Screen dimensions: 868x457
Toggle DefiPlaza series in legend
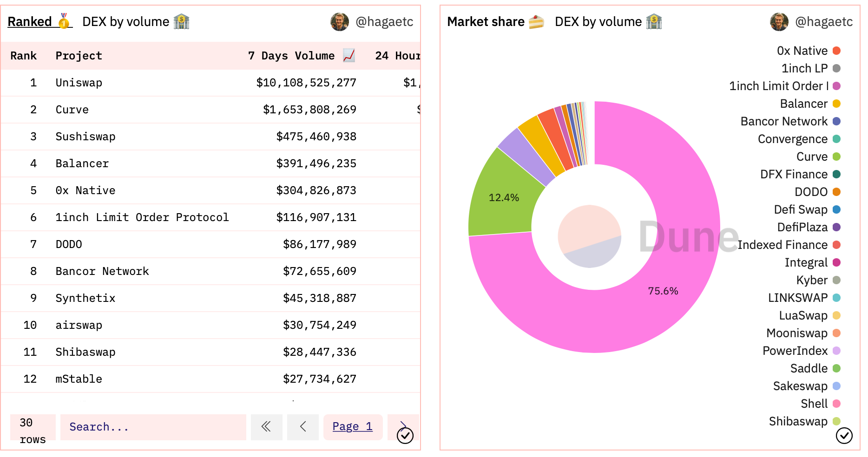click(x=809, y=227)
